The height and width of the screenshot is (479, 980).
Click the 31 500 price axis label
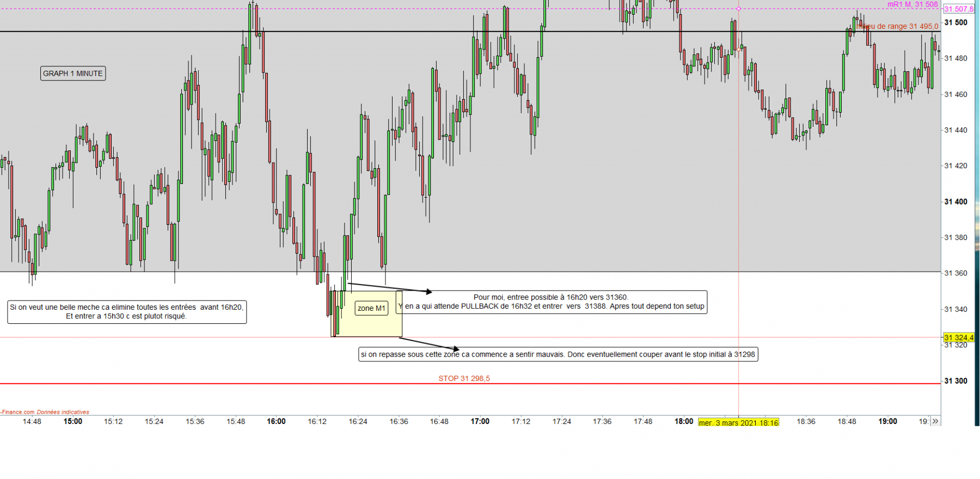(x=955, y=22)
